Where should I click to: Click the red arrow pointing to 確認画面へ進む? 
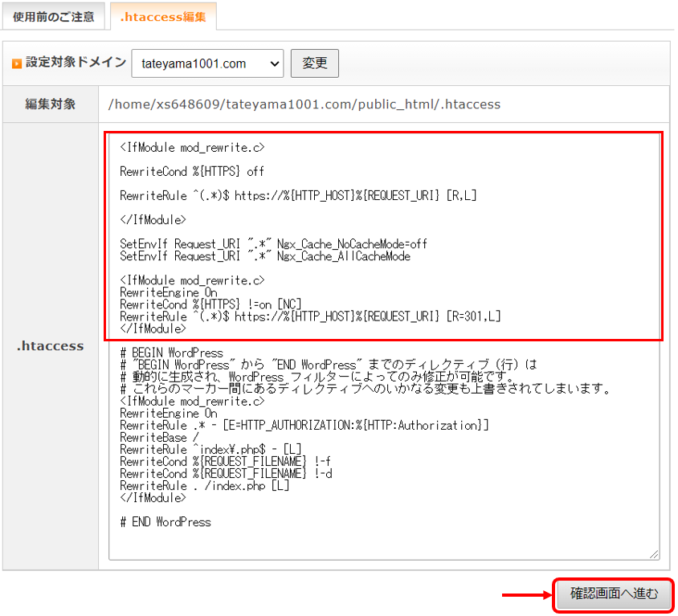(x=525, y=595)
